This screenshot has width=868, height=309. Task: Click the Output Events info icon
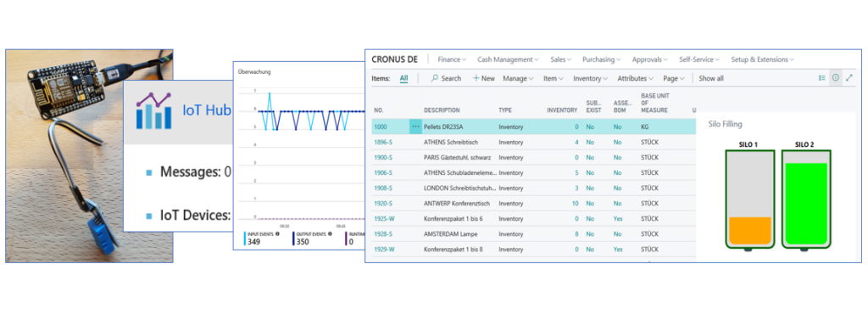(x=331, y=234)
